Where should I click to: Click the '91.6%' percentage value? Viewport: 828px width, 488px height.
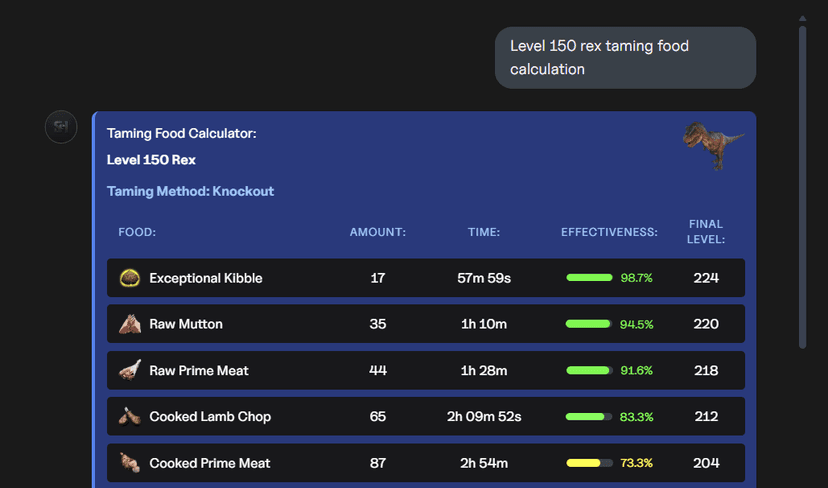click(x=636, y=371)
